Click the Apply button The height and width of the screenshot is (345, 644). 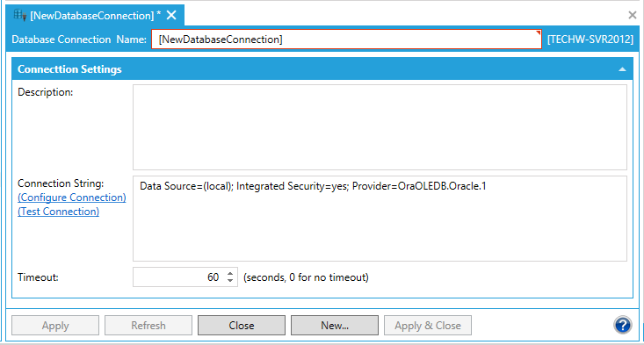point(55,326)
